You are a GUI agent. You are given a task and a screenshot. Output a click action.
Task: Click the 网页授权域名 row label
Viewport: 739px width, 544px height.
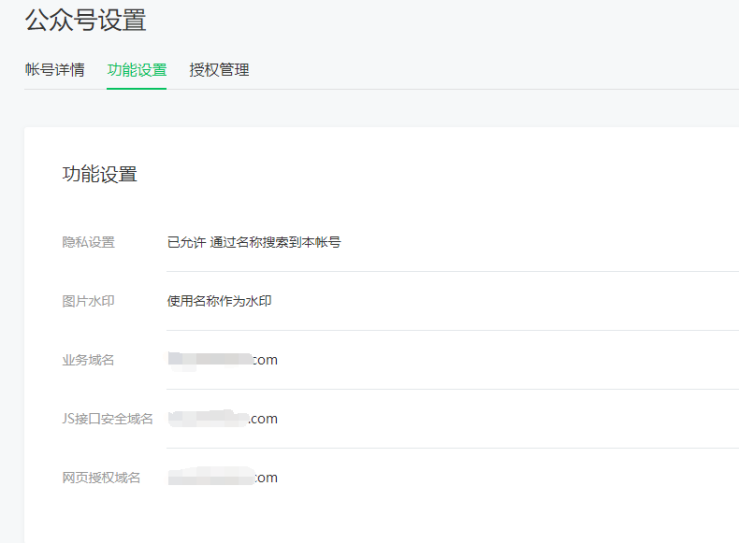point(101,478)
